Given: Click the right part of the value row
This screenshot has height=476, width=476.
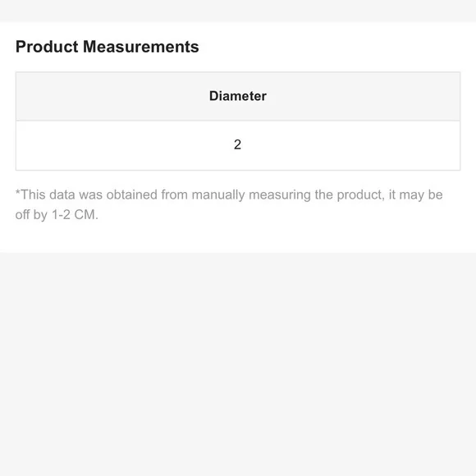Looking at the screenshot, I should click(379, 145).
